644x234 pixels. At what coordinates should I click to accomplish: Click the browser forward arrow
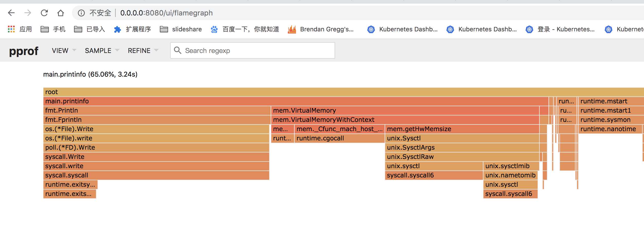click(x=28, y=13)
